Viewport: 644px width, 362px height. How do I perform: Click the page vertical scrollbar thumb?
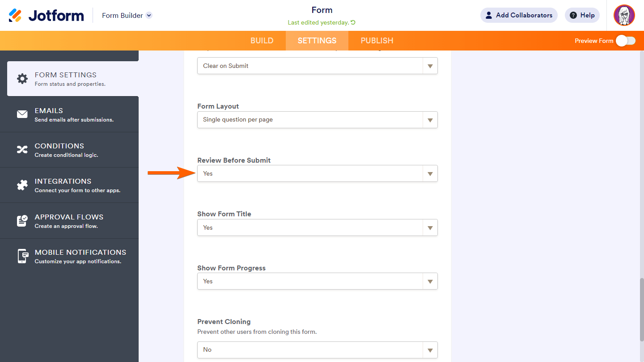641,308
